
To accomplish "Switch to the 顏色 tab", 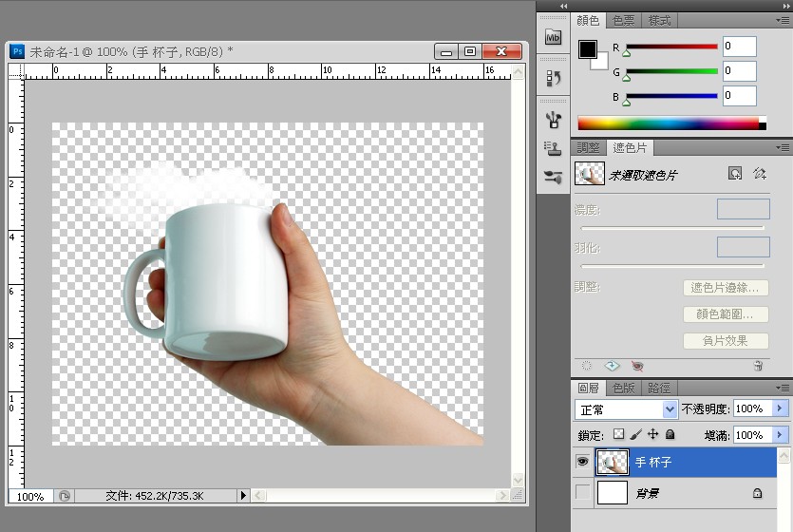I will coord(588,21).
